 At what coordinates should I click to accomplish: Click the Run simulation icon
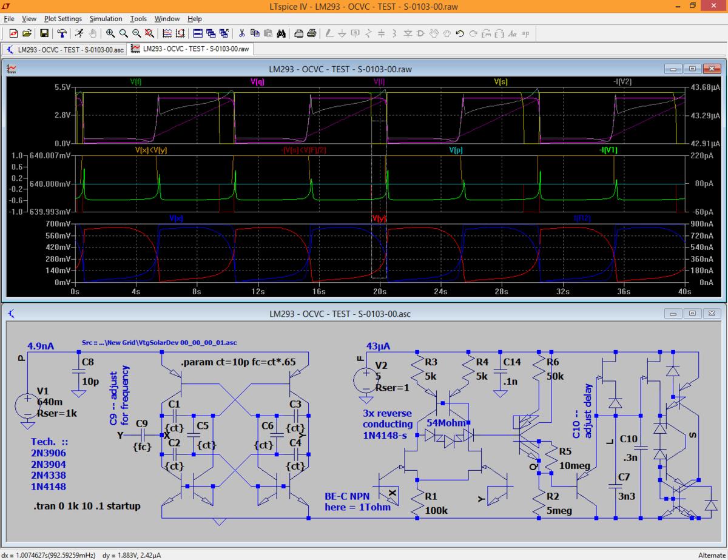tap(79, 33)
